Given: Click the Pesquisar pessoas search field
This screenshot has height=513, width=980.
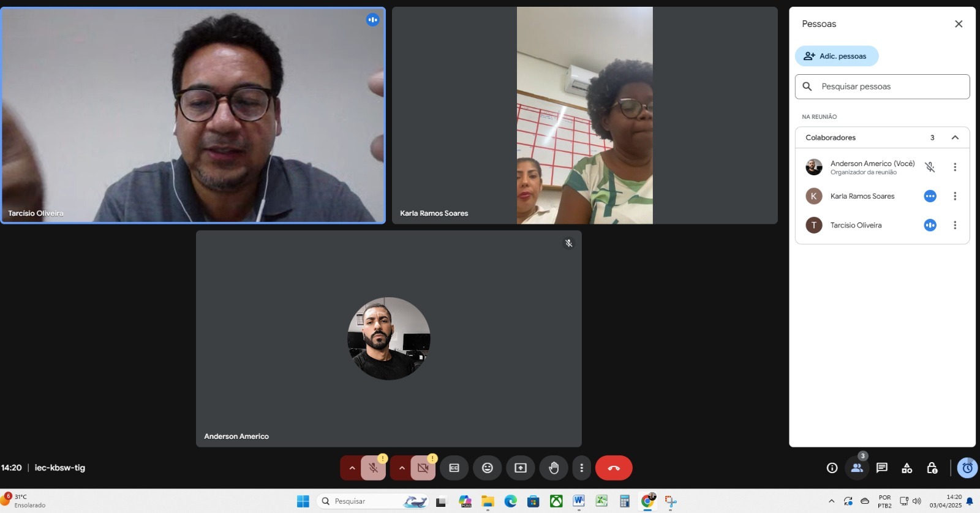Looking at the screenshot, I should [888, 87].
